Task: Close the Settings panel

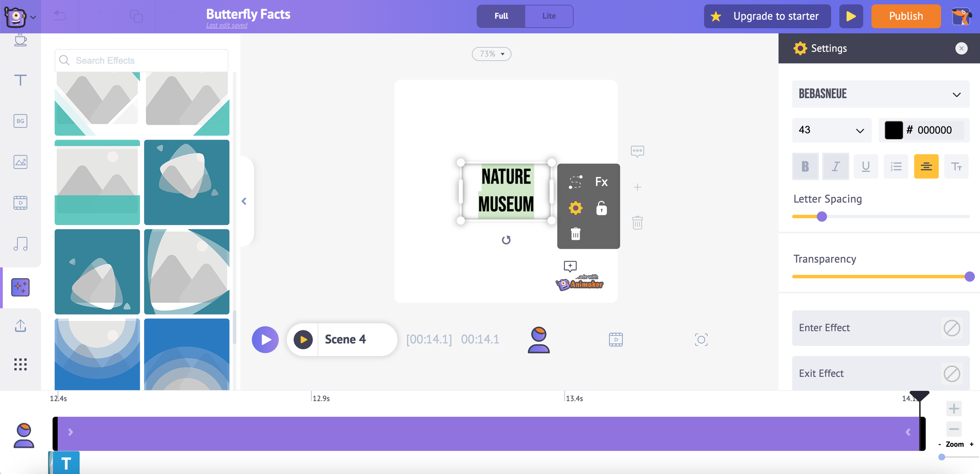Action: tap(961, 49)
